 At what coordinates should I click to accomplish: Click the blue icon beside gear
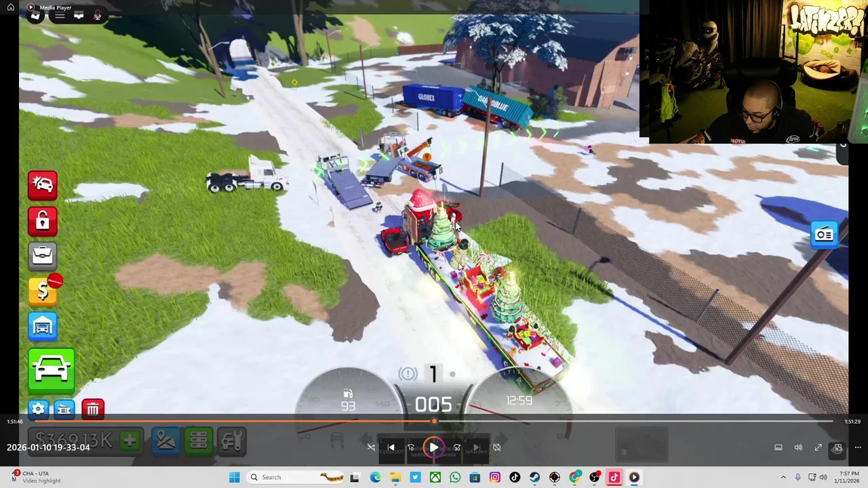pyautogui.click(x=64, y=409)
